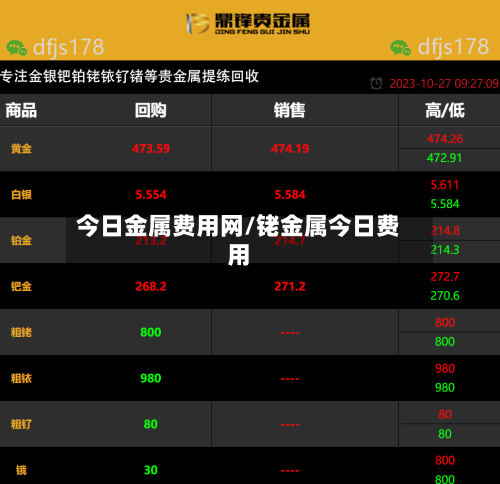Click gold high value 474.26
The width and height of the screenshot is (500, 484).
pyautogui.click(x=445, y=139)
